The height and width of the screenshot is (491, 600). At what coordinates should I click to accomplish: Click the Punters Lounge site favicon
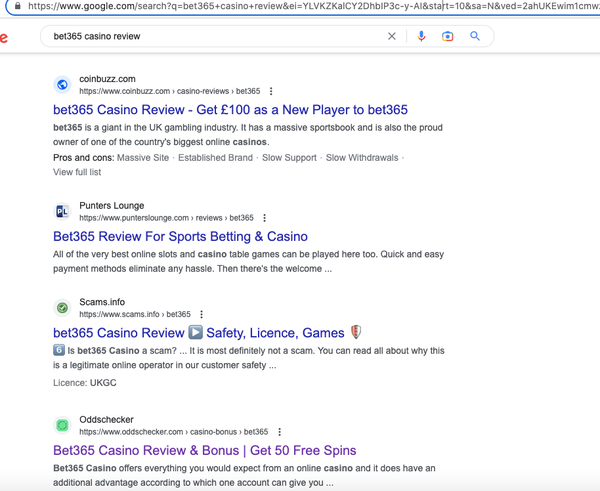coord(62,211)
